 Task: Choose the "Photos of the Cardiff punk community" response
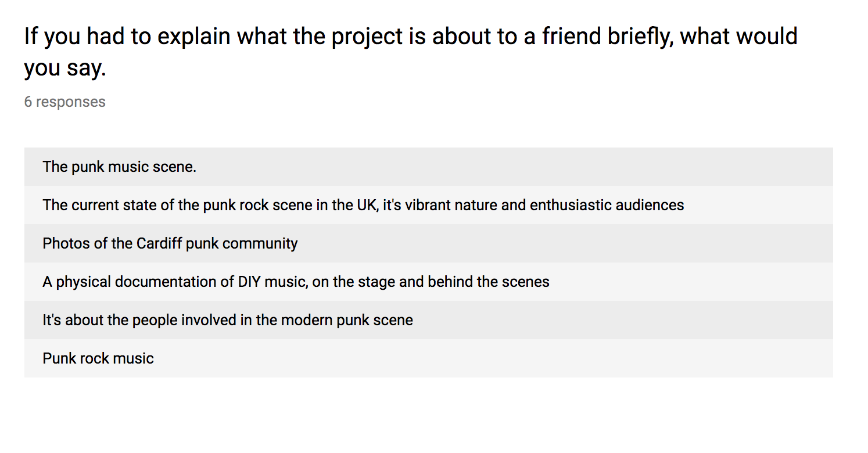click(428, 243)
